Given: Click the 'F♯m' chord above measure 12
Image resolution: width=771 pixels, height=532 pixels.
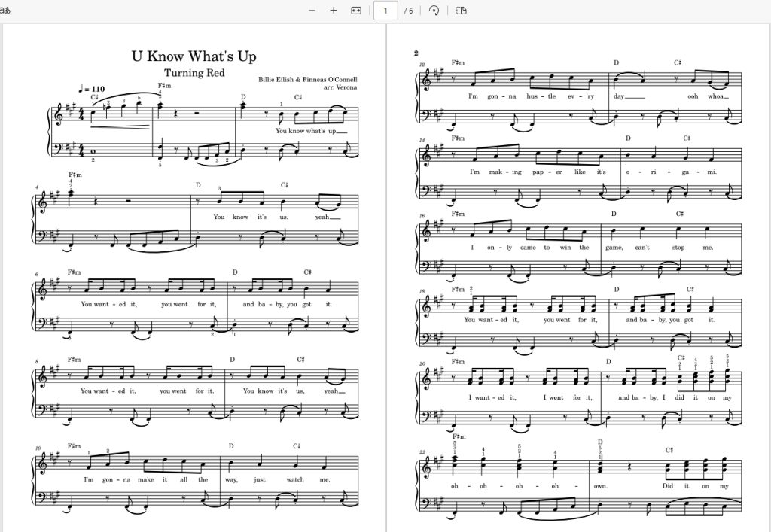Looking at the screenshot, I should [458, 62].
